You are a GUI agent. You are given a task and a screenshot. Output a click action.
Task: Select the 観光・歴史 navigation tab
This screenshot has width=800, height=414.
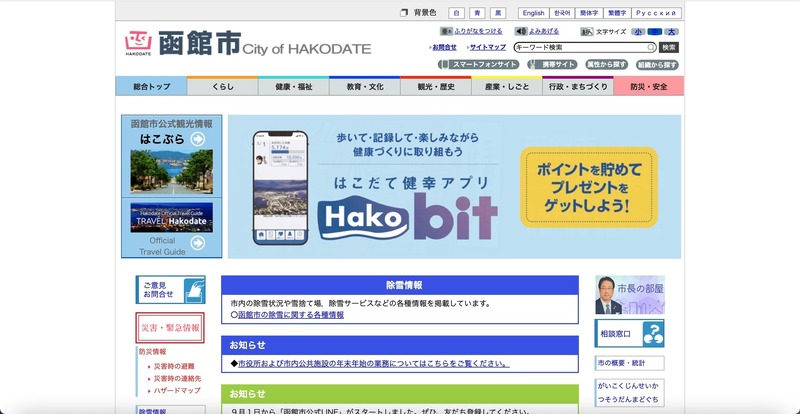[x=436, y=87]
